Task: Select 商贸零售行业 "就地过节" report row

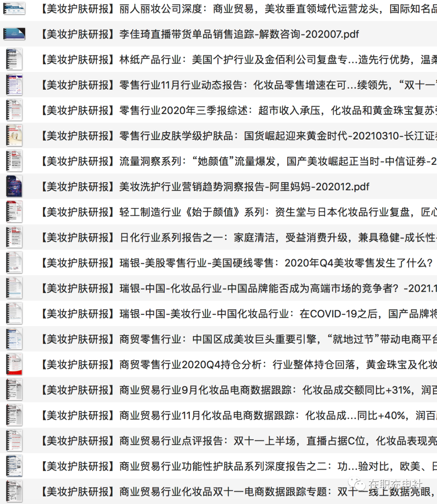Action: [237, 340]
